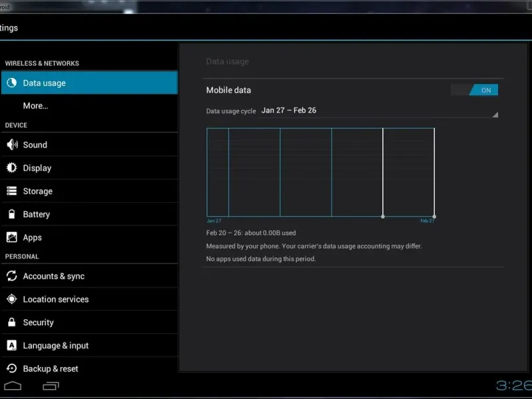The image size is (532, 399).
Task: Click the Mobile data label
Action: point(229,90)
